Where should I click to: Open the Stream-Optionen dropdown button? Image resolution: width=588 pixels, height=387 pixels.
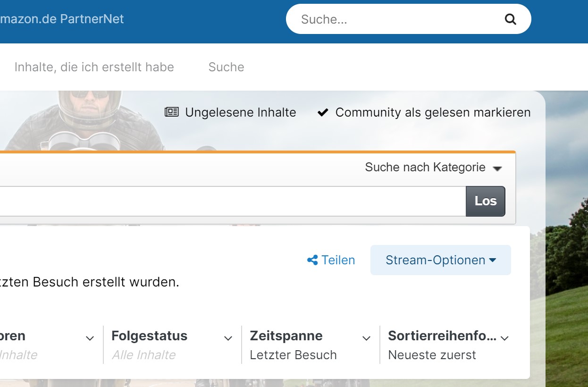(441, 260)
